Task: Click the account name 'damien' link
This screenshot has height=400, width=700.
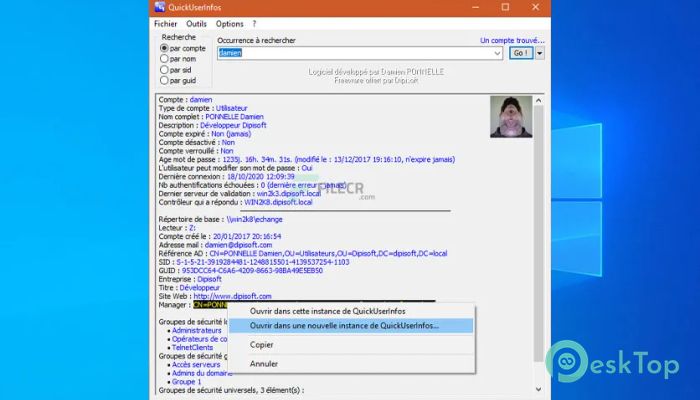Action: pos(201,100)
